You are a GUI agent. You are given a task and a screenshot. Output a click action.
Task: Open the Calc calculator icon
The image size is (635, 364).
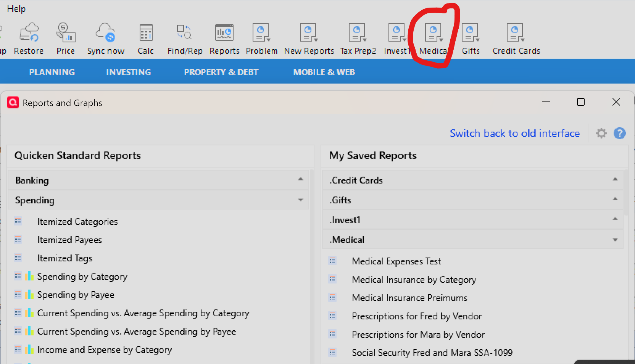coord(146,33)
